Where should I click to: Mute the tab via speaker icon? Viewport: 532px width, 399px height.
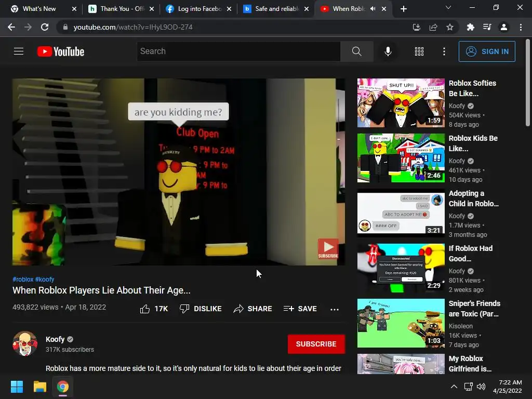(x=373, y=9)
